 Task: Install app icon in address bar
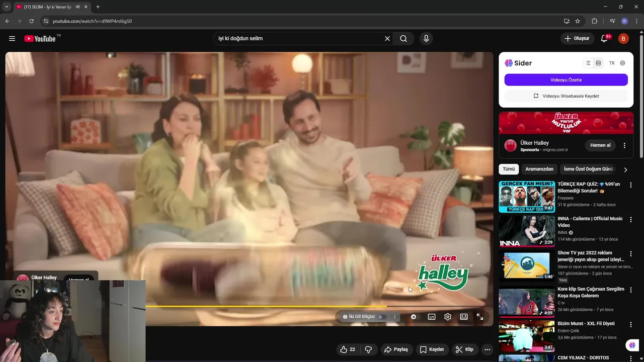tap(567, 21)
